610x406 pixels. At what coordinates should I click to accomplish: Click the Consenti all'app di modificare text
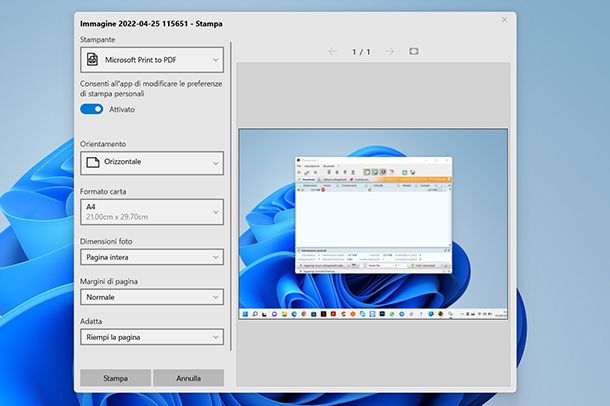coord(151,89)
